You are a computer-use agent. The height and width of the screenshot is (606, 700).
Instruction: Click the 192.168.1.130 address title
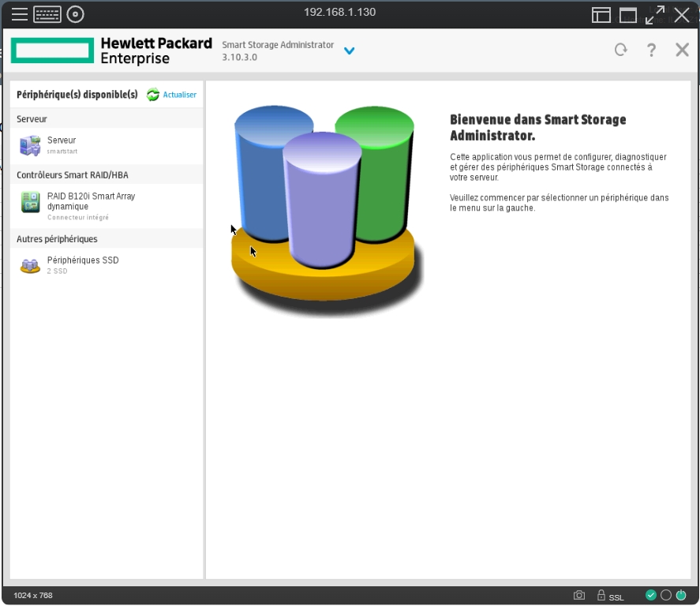[339, 12]
